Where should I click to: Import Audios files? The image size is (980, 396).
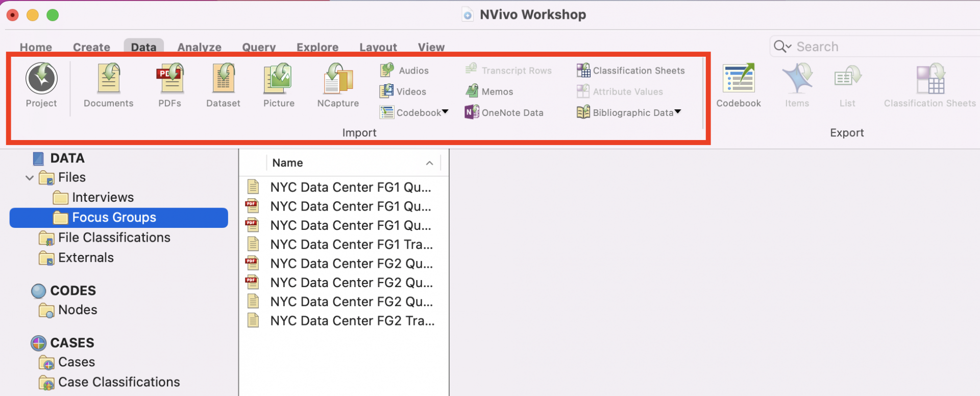[404, 70]
